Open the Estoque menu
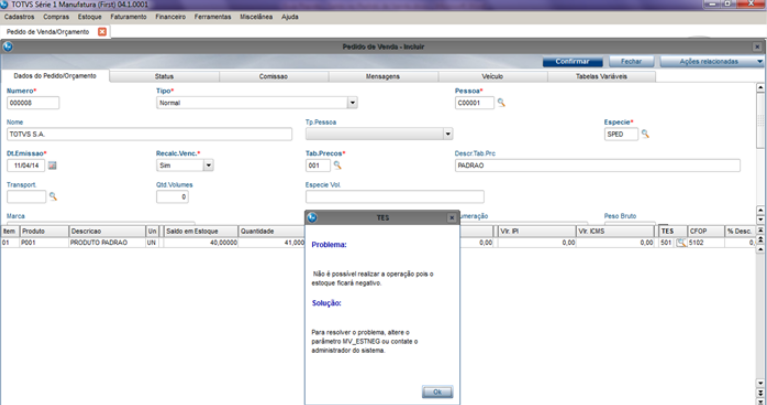The image size is (767, 405). pyautogui.click(x=90, y=17)
